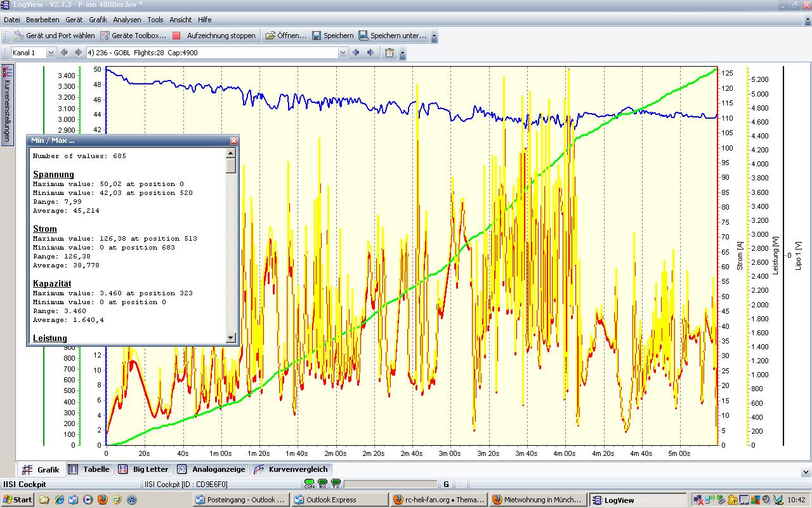Open the Kanal 1 channel dropdown
Image resolution: width=812 pixels, height=508 pixels.
[x=51, y=53]
